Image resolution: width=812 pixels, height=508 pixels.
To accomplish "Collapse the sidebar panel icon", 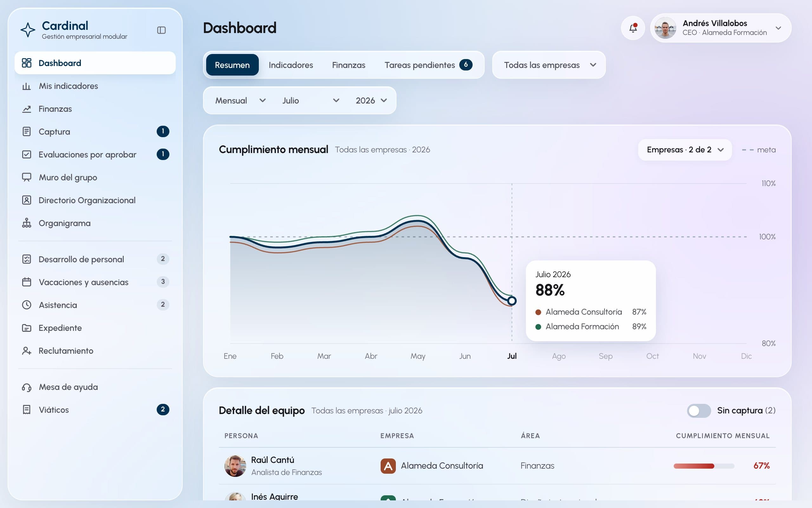I will (161, 30).
